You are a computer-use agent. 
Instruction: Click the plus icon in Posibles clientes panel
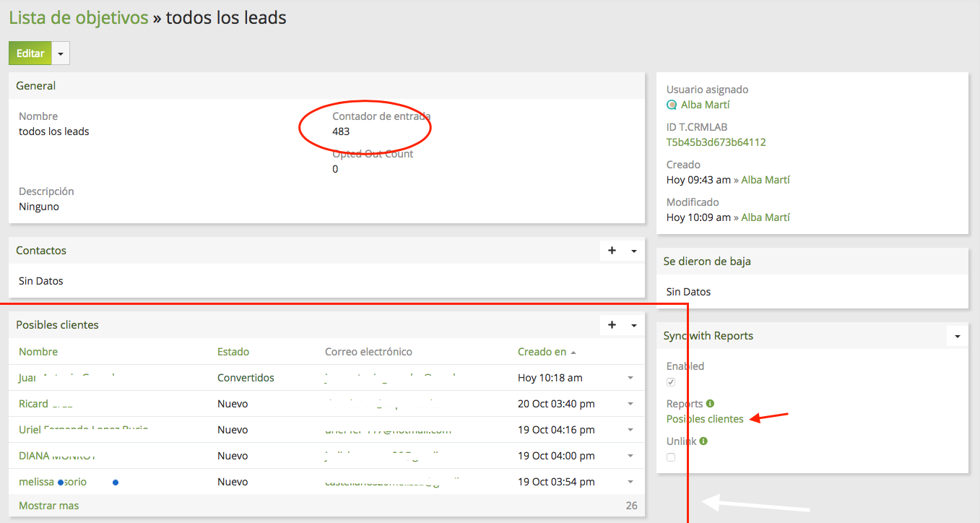pos(612,325)
